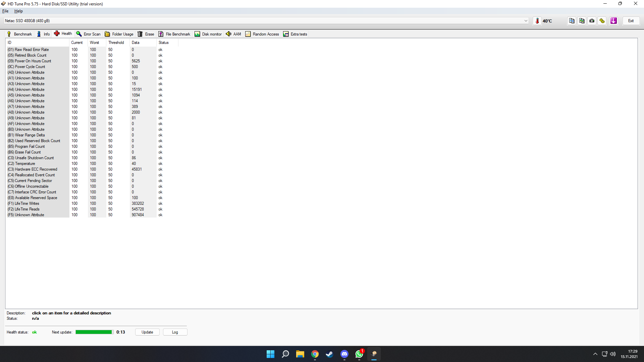Click the Exit button
This screenshot has width=644, height=362.
(x=631, y=21)
